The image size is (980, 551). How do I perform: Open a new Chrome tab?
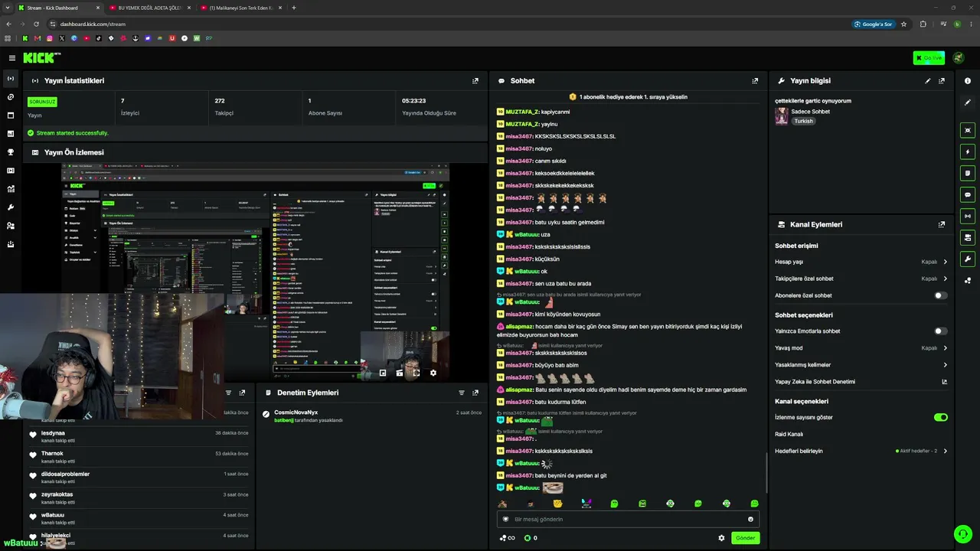click(x=294, y=8)
